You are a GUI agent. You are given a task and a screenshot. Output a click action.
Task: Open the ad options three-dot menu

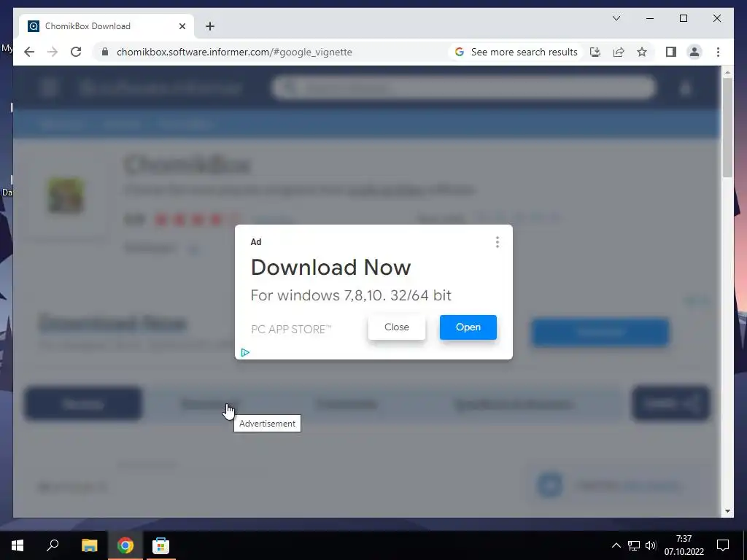click(x=497, y=242)
